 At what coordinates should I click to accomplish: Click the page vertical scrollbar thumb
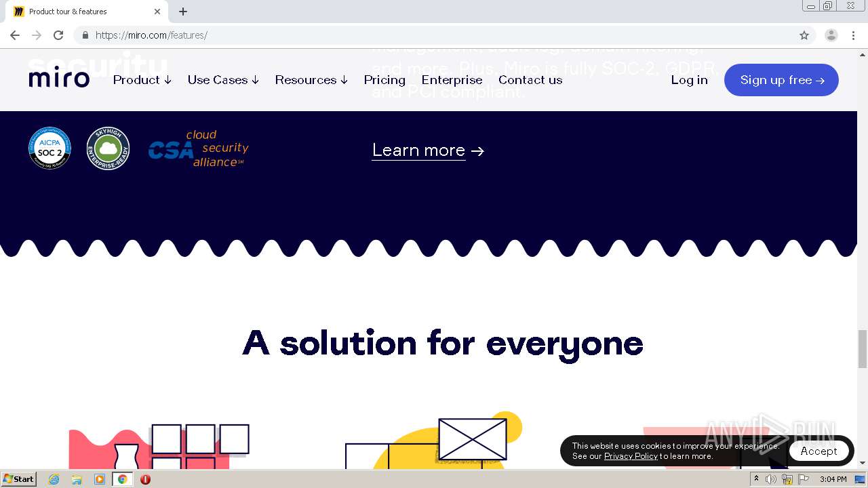863,349
